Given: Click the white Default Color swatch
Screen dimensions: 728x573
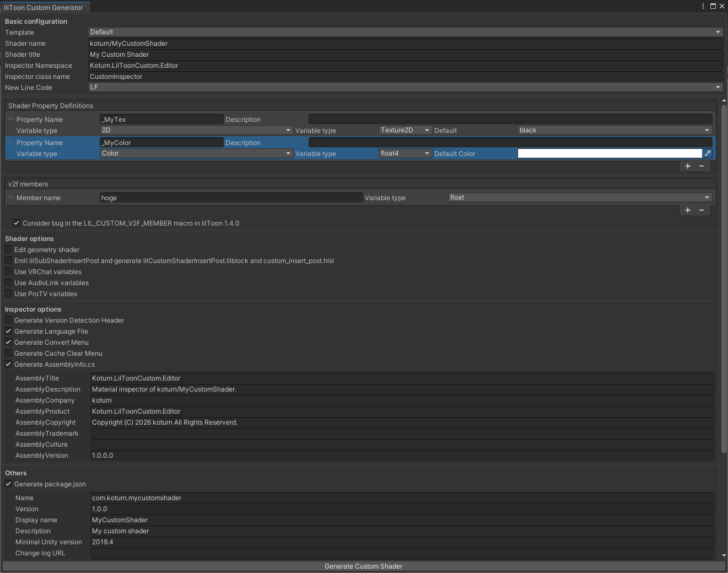Looking at the screenshot, I should (x=610, y=153).
